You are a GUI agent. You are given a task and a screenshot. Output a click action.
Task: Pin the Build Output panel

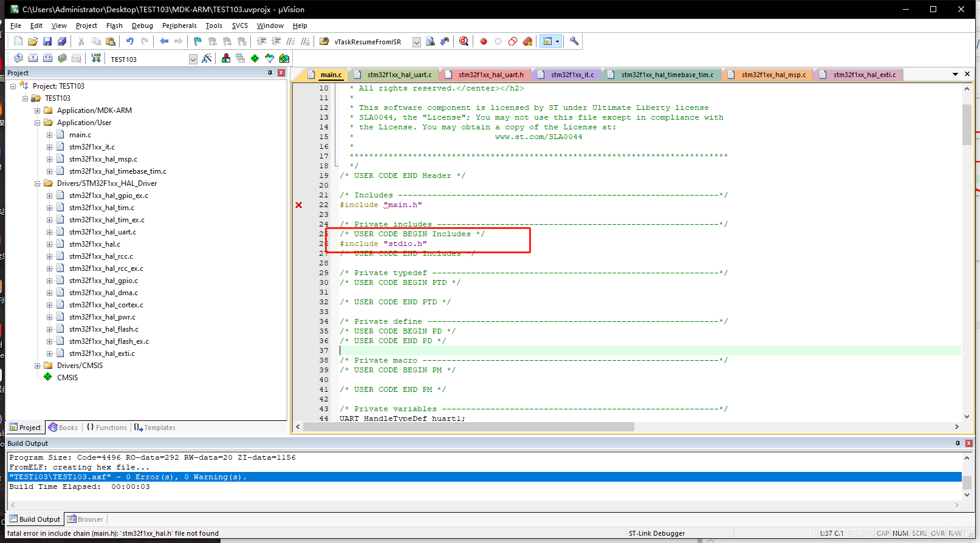[x=958, y=443]
